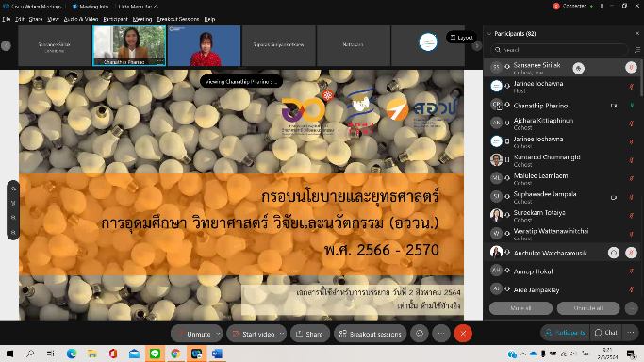Open the View menu

point(54,19)
